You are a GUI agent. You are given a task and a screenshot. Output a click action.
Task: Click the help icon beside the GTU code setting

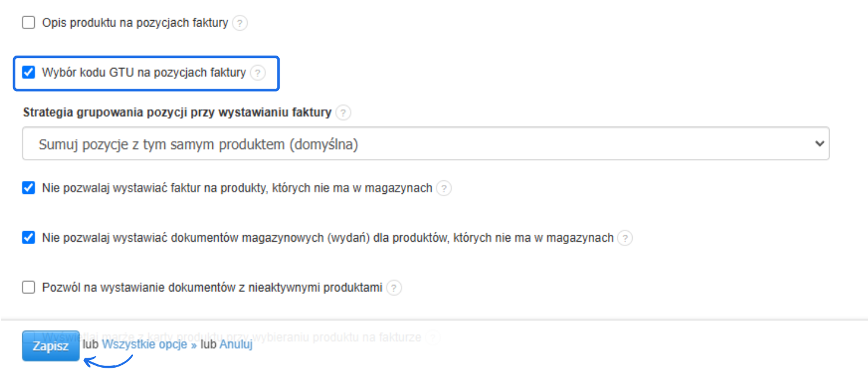click(258, 73)
